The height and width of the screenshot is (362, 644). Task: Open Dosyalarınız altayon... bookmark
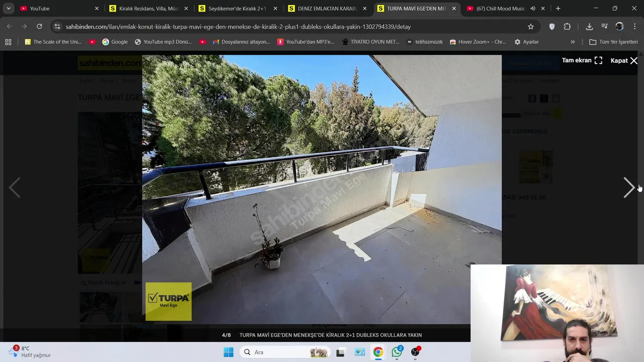pyautogui.click(x=241, y=42)
